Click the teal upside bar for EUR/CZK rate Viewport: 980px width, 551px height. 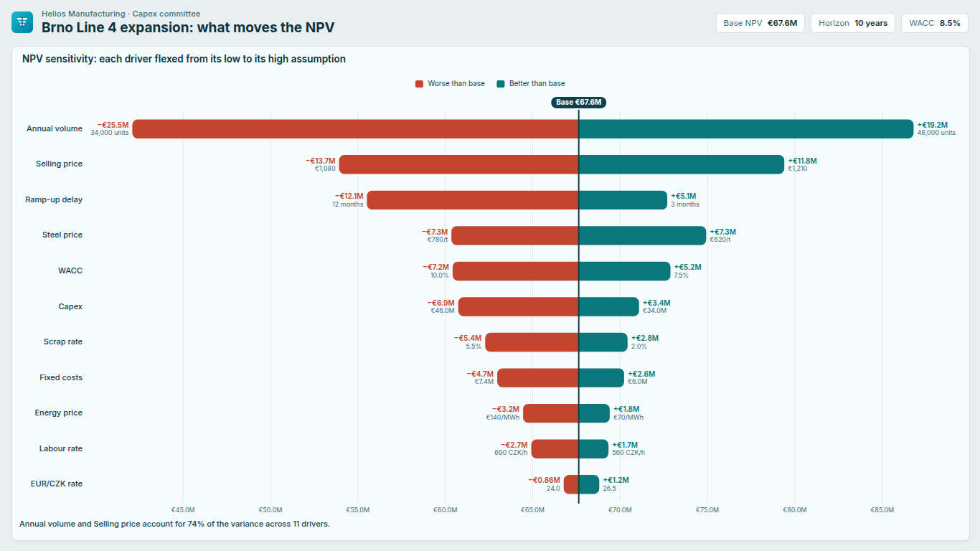(x=588, y=484)
